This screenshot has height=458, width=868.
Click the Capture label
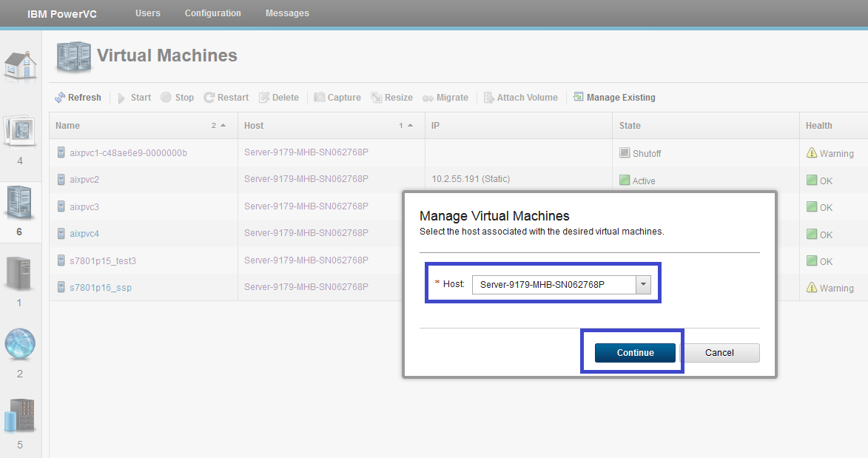[344, 98]
